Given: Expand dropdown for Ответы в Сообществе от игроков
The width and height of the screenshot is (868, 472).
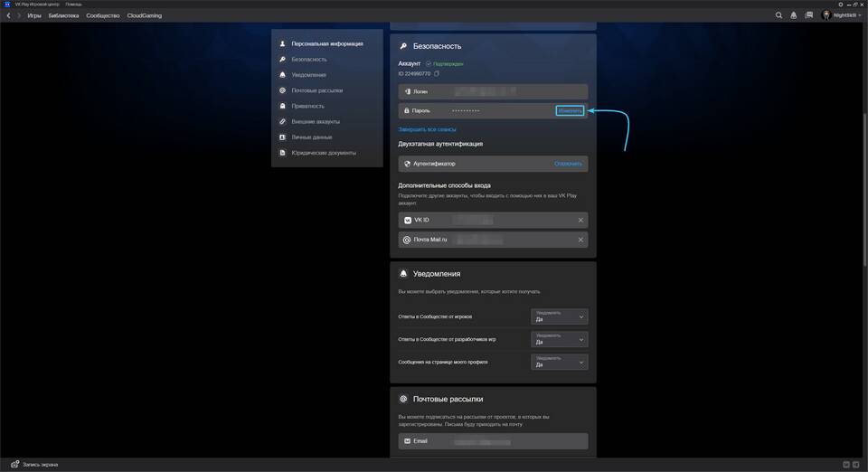Looking at the screenshot, I should (x=559, y=316).
